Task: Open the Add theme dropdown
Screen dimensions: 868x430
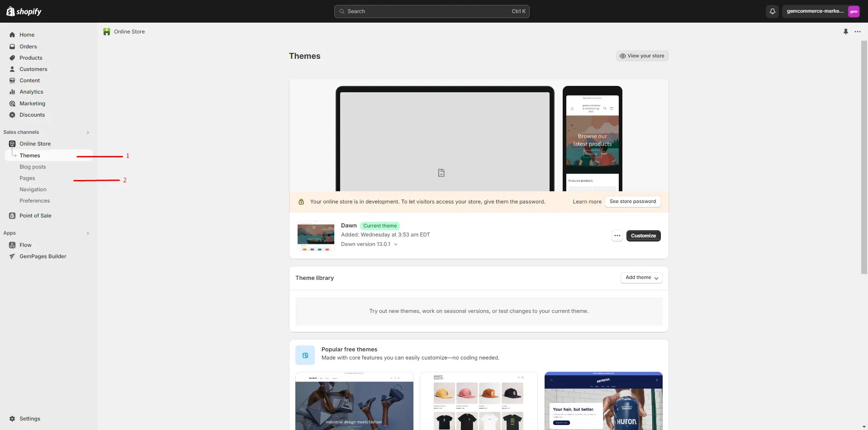Action: (x=641, y=278)
